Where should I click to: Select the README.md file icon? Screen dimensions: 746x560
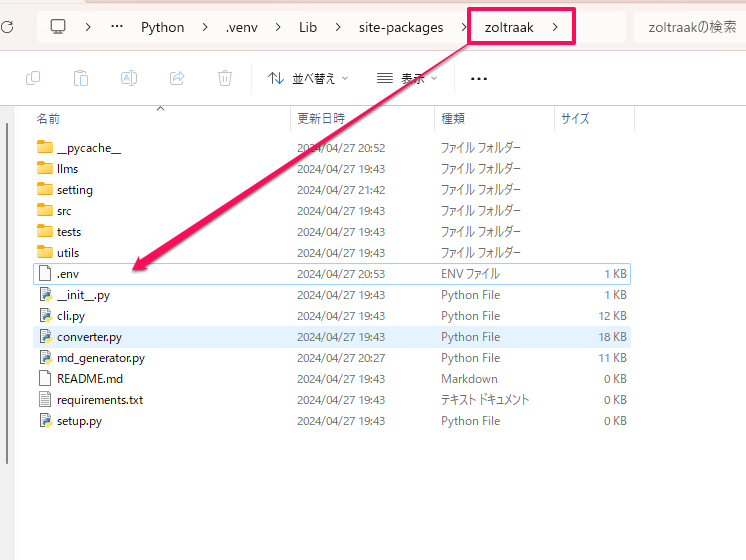point(45,378)
